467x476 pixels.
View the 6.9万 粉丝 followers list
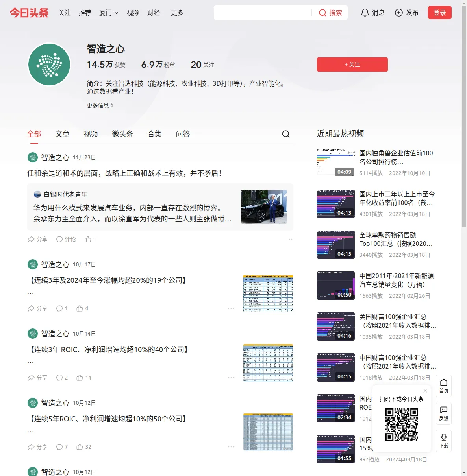[x=158, y=65]
